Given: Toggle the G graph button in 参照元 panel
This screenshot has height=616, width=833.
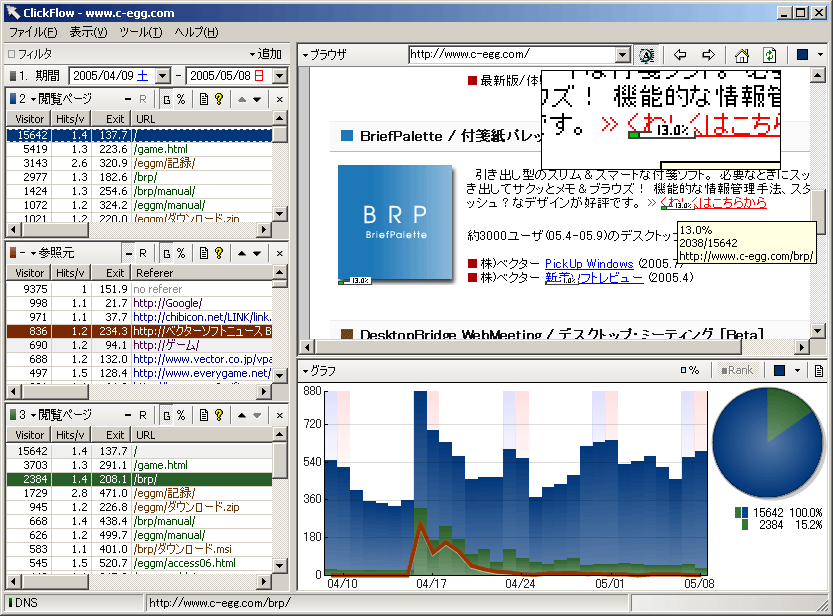Looking at the screenshot, I should point(166,253).
